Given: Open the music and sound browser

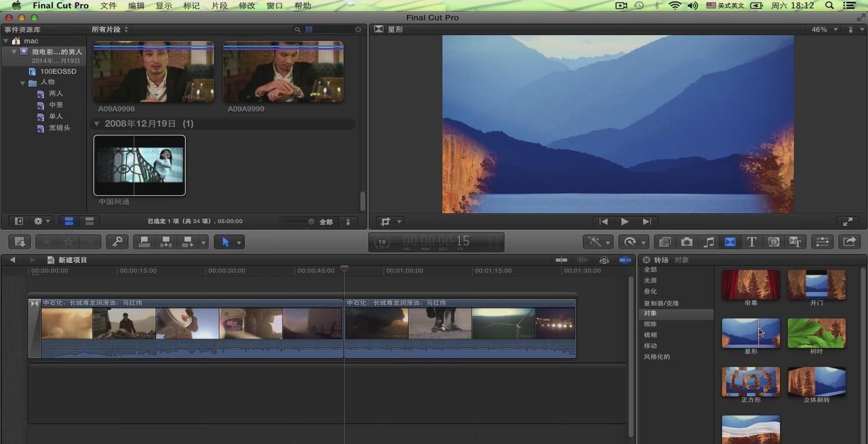Looking at the screenshot, I should click(x=709, y=242).
